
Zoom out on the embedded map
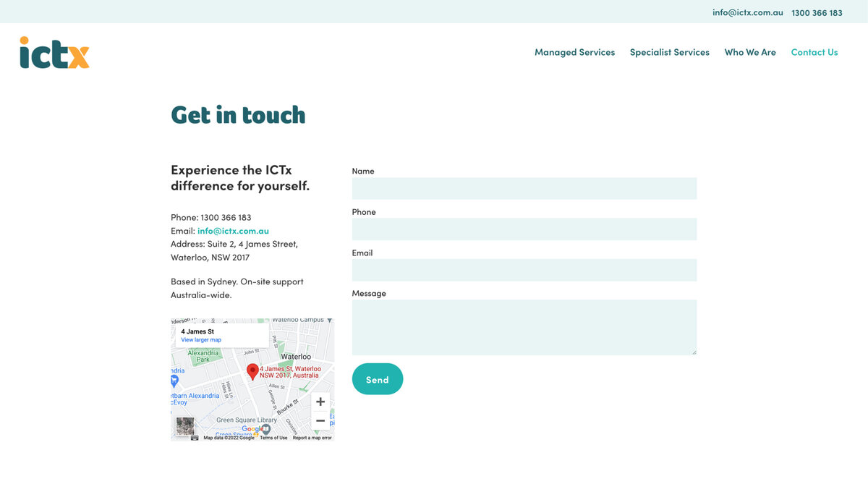coord(320,420)
